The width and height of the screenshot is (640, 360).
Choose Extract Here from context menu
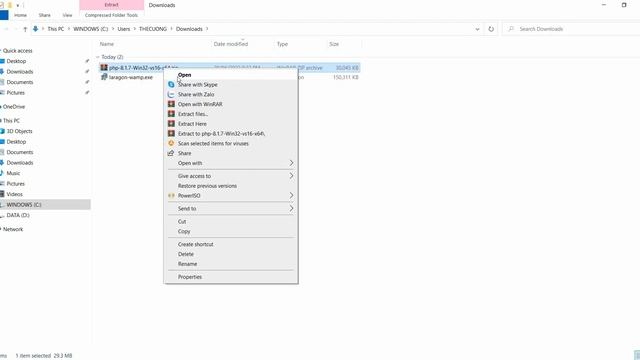tap(231, 124)
